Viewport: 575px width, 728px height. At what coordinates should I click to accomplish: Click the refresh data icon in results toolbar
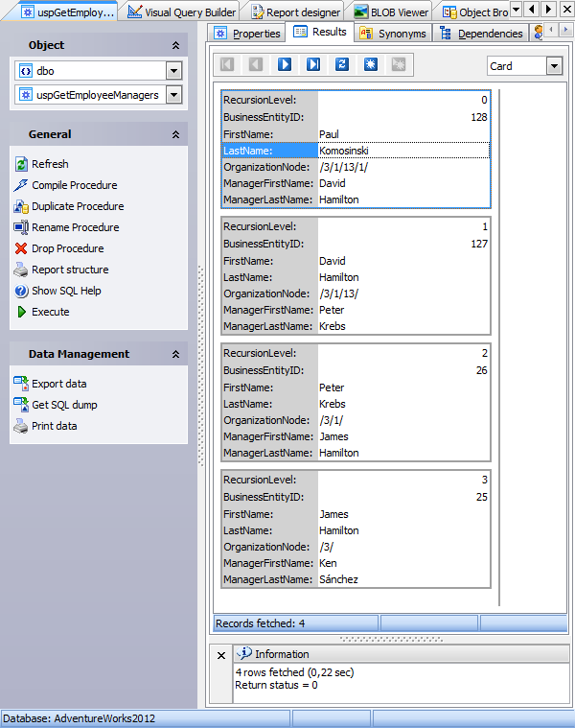tap(342, 64)
